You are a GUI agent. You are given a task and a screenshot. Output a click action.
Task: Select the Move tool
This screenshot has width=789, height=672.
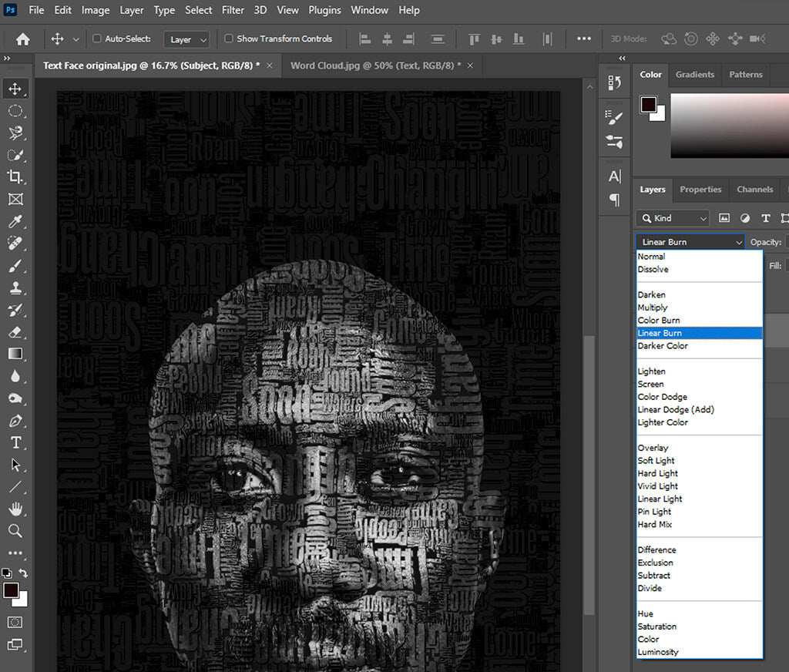tap(15, 88)
